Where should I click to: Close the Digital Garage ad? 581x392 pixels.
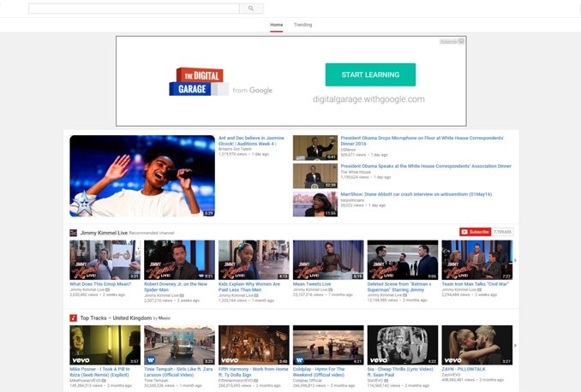461,41
